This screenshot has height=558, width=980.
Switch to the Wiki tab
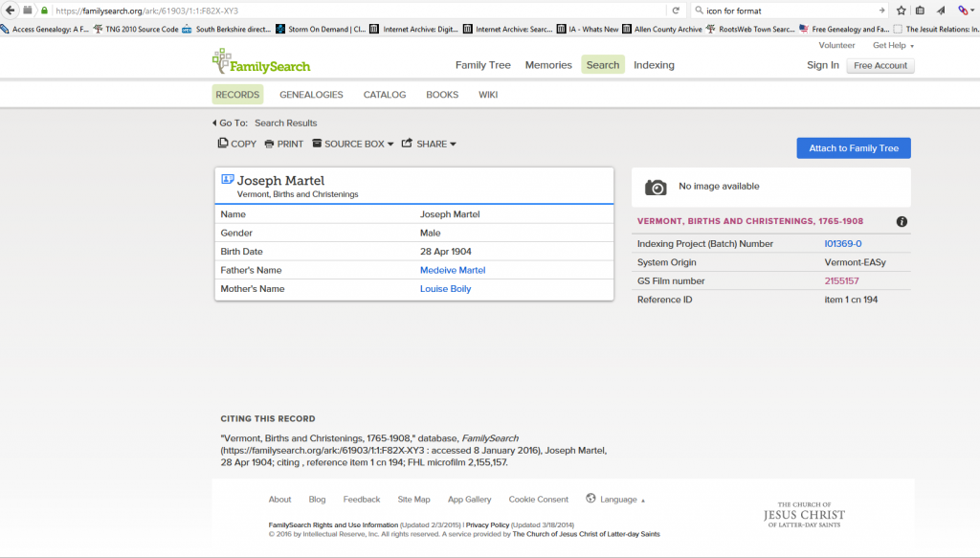pos(488,95)
